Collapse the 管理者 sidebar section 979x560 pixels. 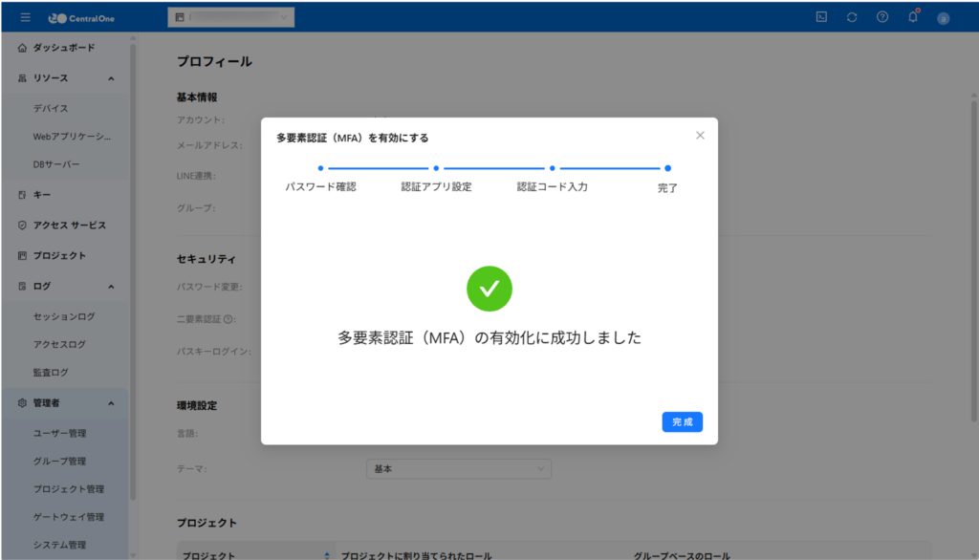[111, 403]
